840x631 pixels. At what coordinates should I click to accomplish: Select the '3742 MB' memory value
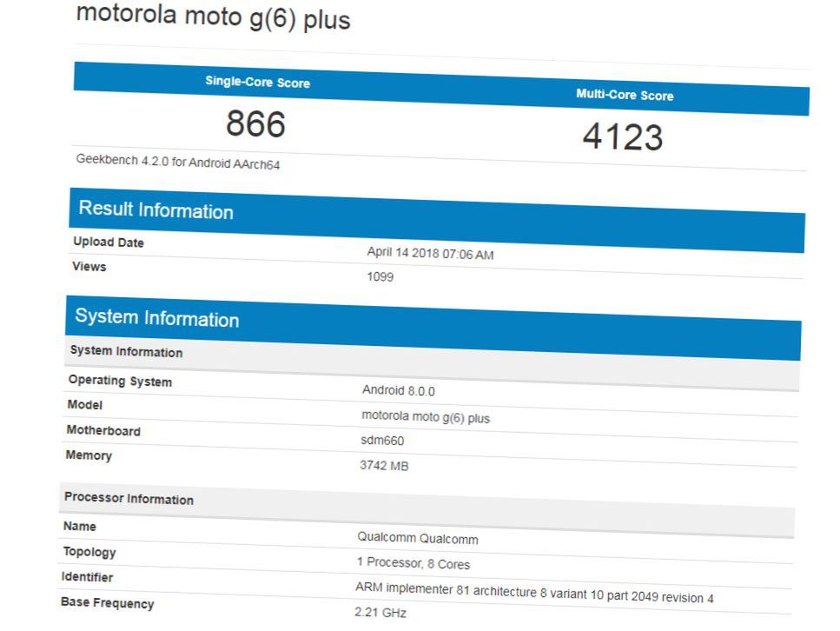[384, 465]
